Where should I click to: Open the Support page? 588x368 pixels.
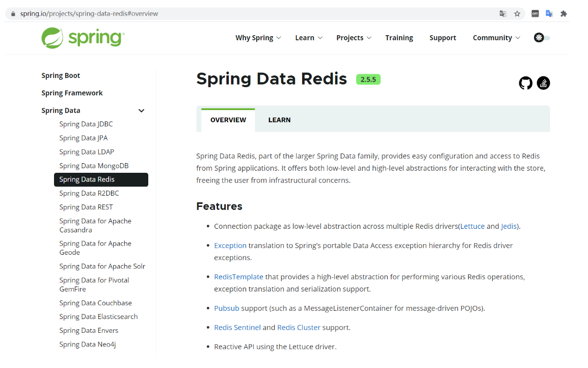[x=442, y=38]
